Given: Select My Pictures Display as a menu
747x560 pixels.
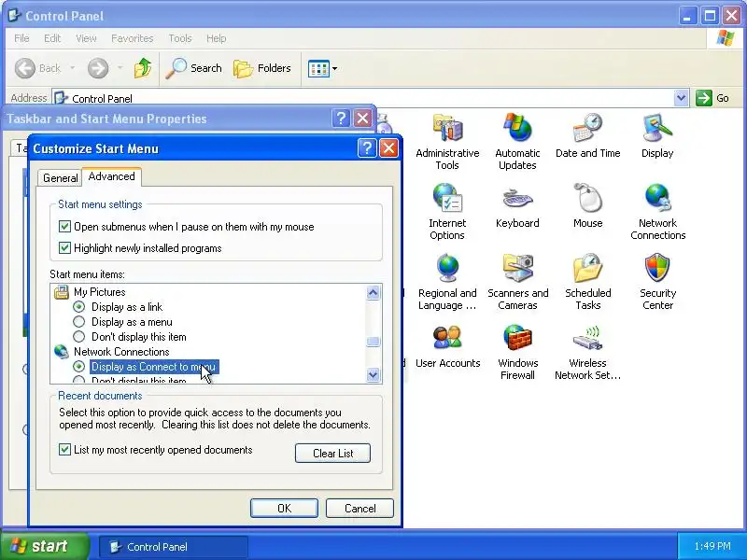Looking at the screenshot, I should 79,322.
